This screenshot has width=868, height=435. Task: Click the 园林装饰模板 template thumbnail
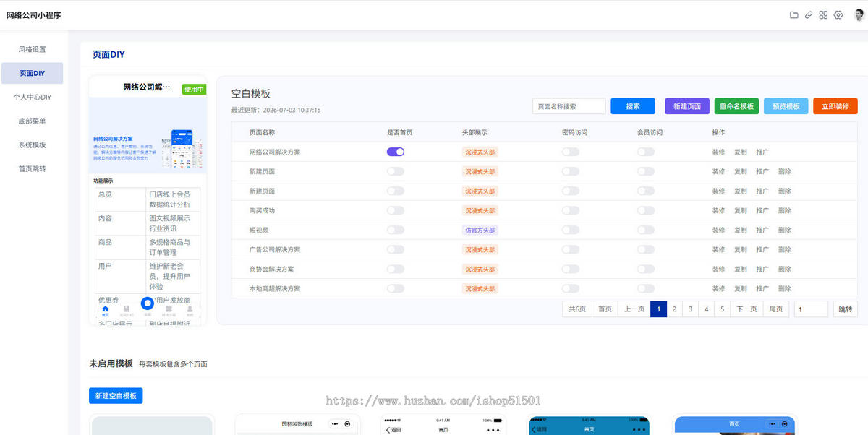[297, 425]
